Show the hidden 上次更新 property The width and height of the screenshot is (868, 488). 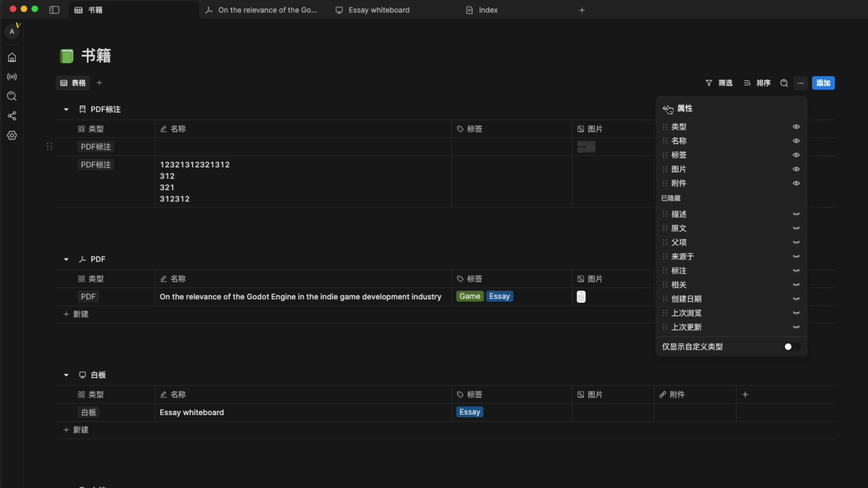796,327
